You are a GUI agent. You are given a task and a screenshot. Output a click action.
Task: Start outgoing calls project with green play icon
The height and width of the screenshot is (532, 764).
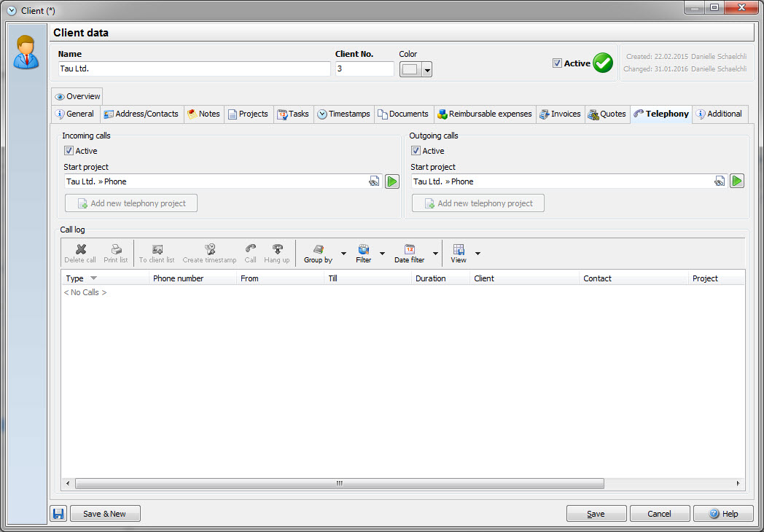coord(737,181)
